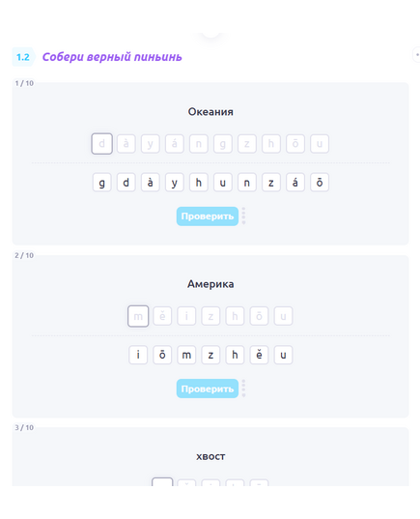Click the 1.2 exercise number badge
This screenshot has height=519, width=420.
[x=23, y=57]
